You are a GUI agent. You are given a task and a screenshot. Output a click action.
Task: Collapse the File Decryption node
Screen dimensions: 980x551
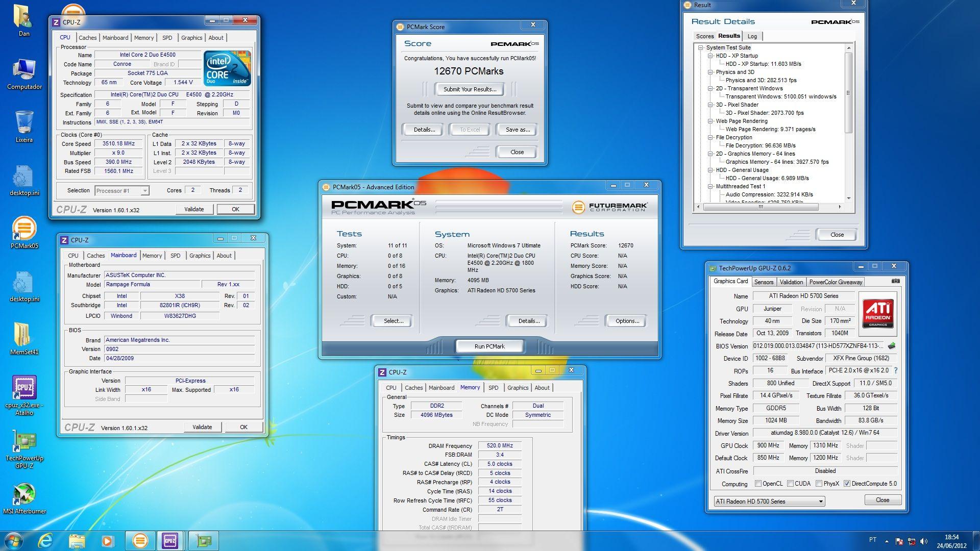coord(710,138)
